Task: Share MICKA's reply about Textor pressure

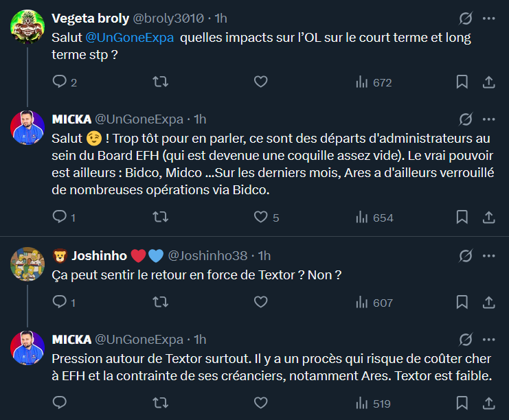Action: (489, 403)
